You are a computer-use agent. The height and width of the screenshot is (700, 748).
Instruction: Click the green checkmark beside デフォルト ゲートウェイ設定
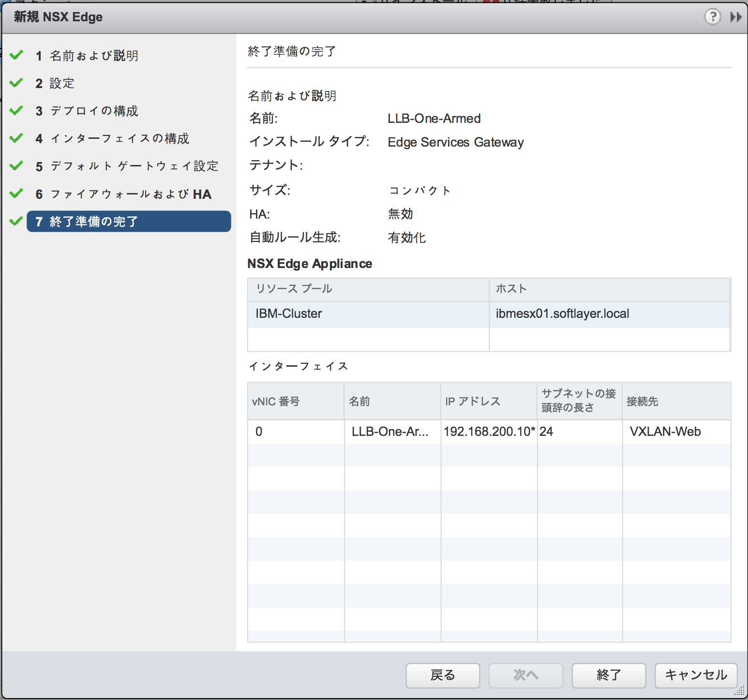[x=16, y=165]
